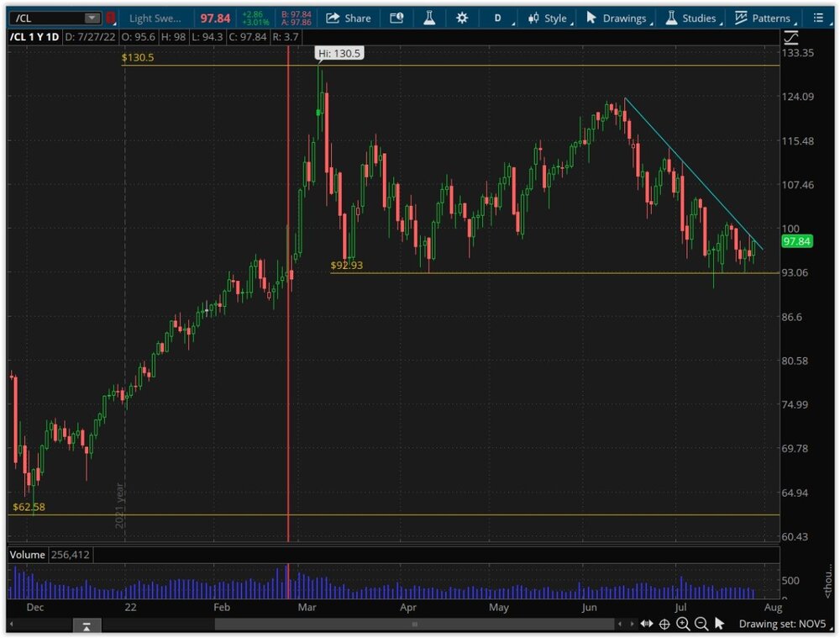Click the horizontal scrollbar thumb below chart

pyautogui.click(x=413, y=624)
